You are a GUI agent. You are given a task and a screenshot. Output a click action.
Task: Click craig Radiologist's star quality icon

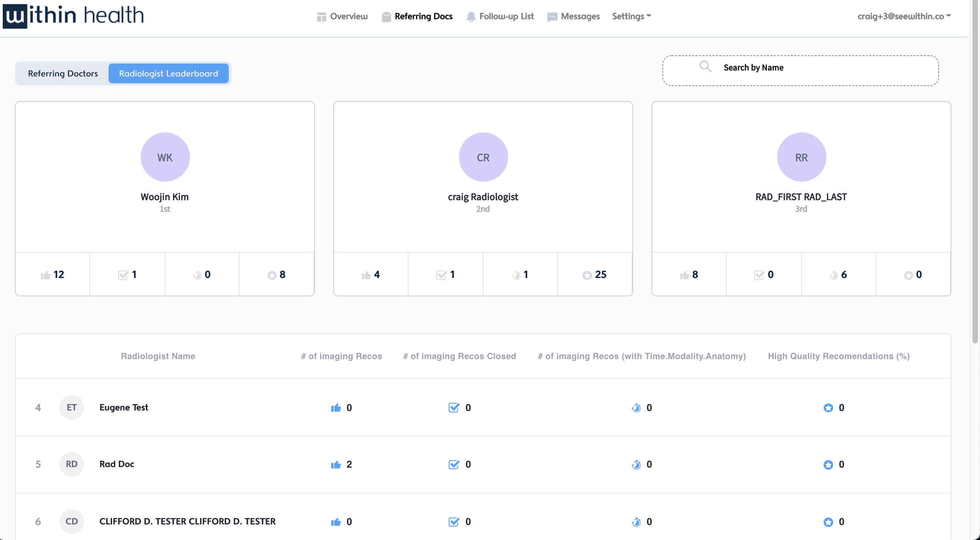(587, 275)
